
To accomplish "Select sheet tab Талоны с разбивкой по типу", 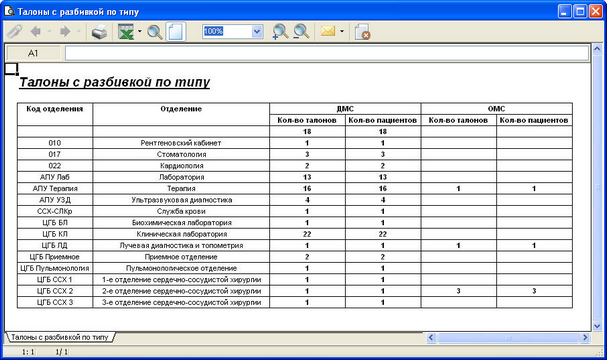I will coord(60,337).
